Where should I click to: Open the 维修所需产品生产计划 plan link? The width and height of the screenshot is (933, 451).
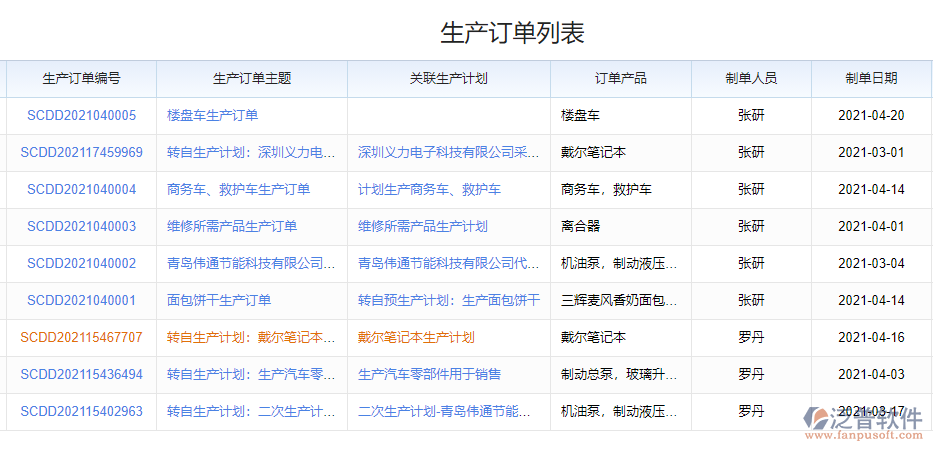pyautogui.click(x=423, y=227)
